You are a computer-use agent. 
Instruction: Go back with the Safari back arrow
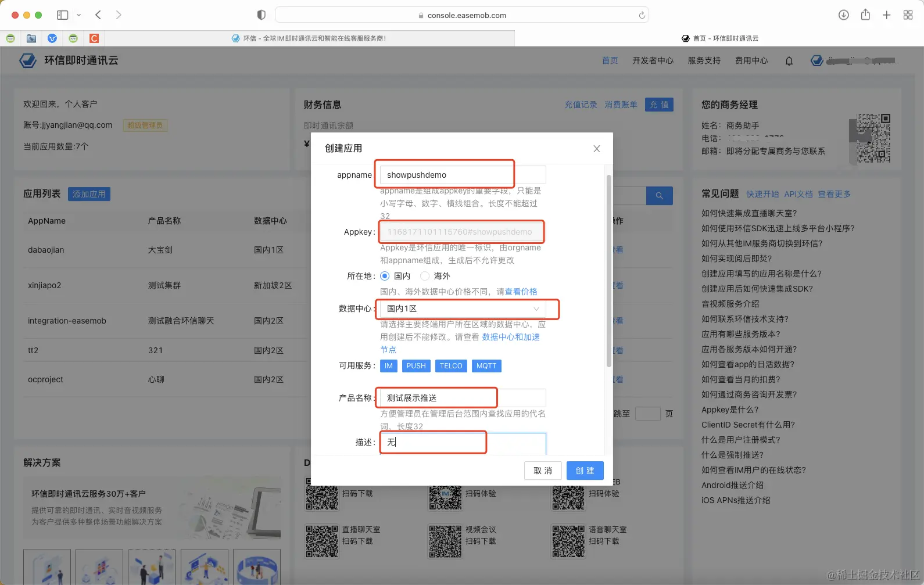(x=98, y=15)
